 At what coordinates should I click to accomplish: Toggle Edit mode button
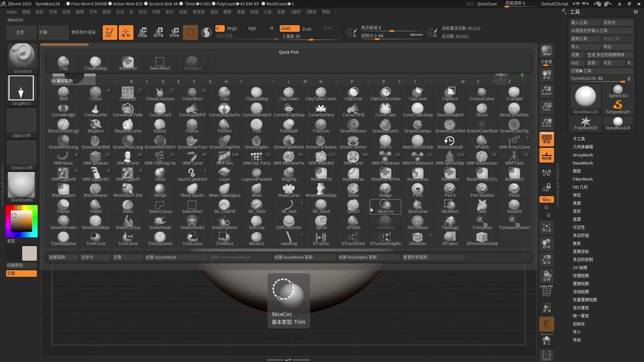110,33
